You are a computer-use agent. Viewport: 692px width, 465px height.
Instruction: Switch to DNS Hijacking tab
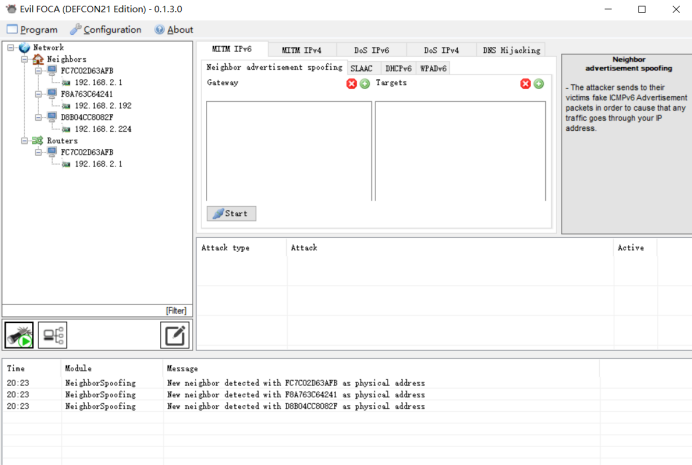coord(511,50)
